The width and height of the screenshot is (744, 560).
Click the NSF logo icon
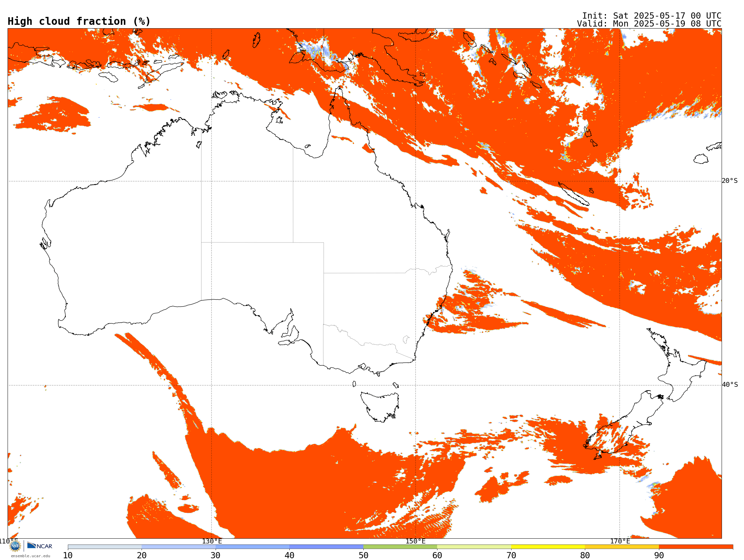(x=15, y=546)
